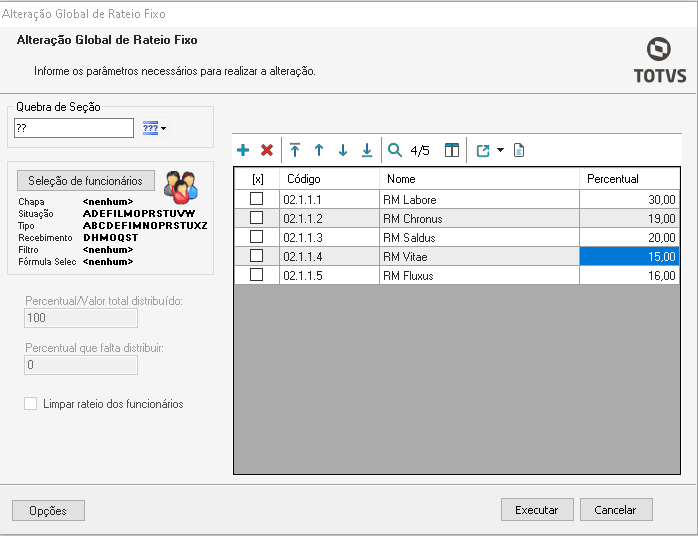This screenshot has height=536, width=698.
Task: Sort by the Percentual column header
Action: click(x=629, y=179)
